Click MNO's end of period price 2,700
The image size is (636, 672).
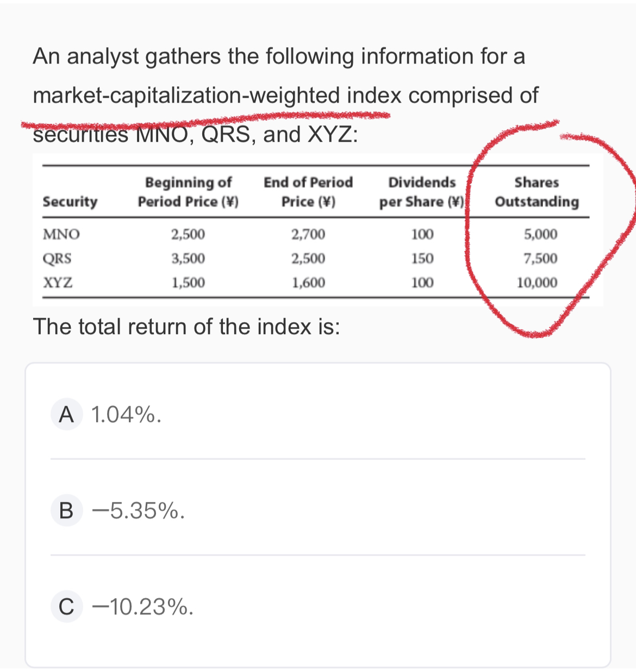(308, 235)
